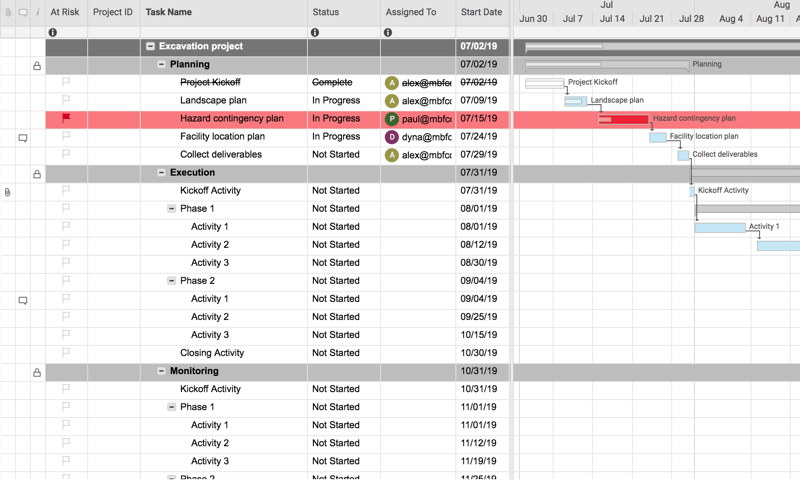This screenshot has width=800, height=480.
Task: Click the Project ID column header
Action: point(114,12)
